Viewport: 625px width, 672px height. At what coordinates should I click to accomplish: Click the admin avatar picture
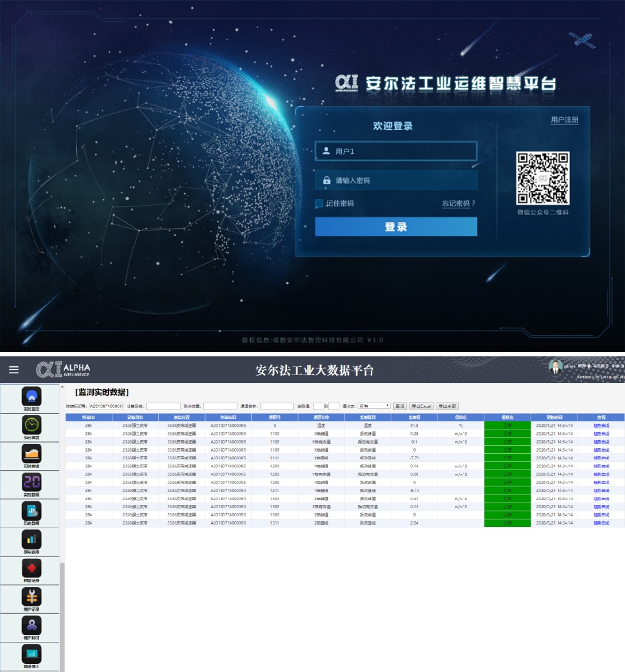tap(556, 367)
